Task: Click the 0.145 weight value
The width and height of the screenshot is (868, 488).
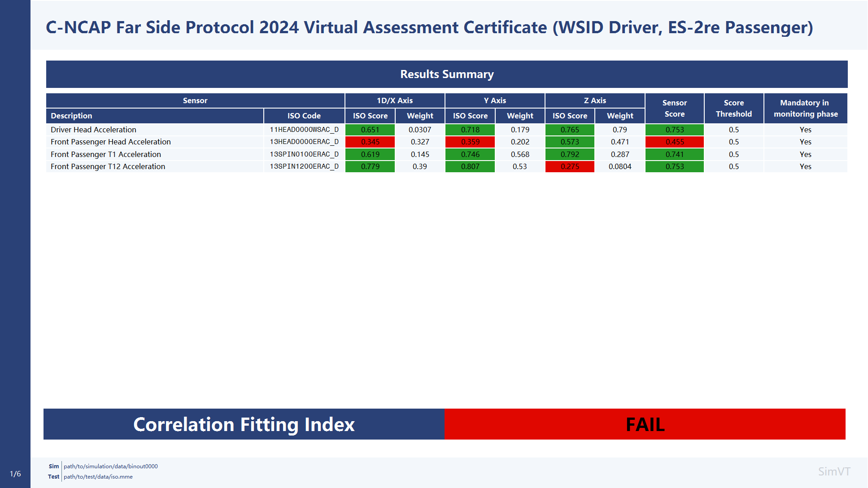Action: pos(420,154)
